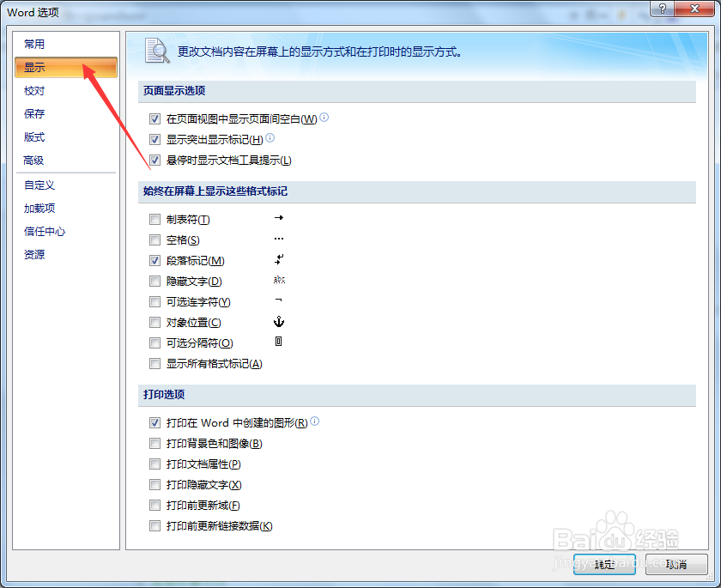Click the space dots symbol
Viewport: 721px width, 588px height.
(x=279, y=239)
